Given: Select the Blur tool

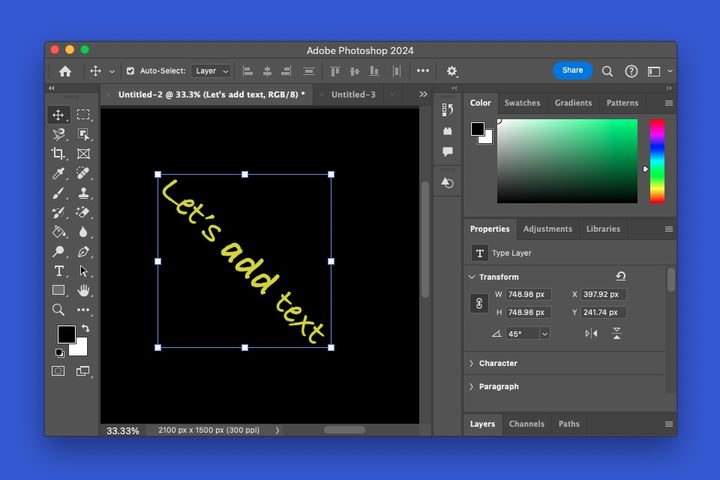Looking at the screenshot, I should point(83,232).
